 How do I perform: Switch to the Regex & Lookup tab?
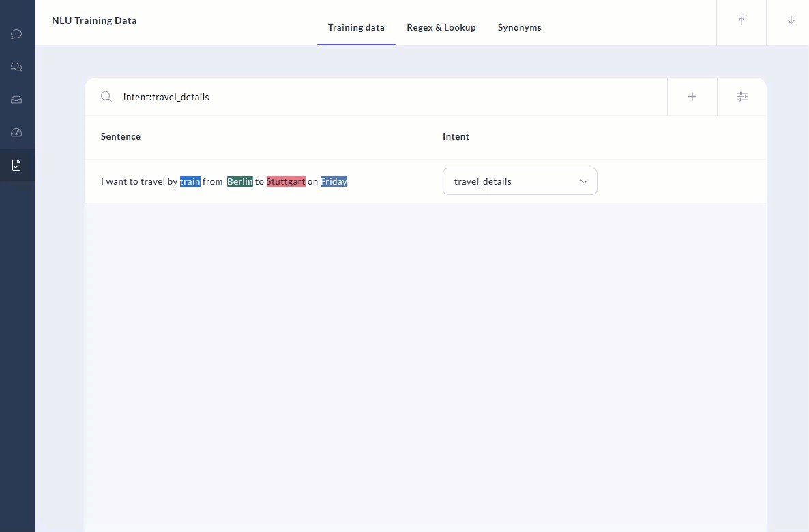441,27
